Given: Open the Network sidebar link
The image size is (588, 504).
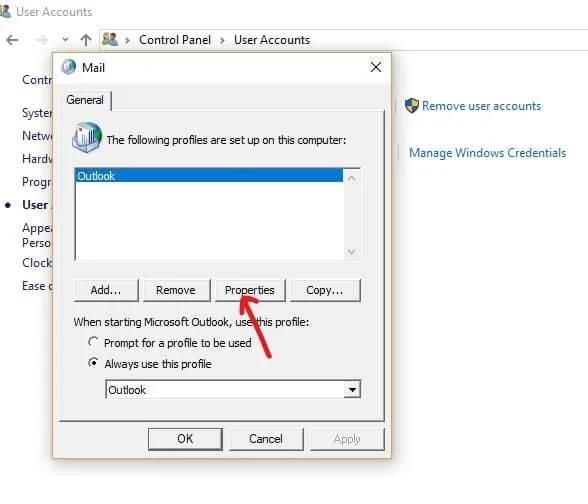Looking at the screenshot, I should 37,135.
